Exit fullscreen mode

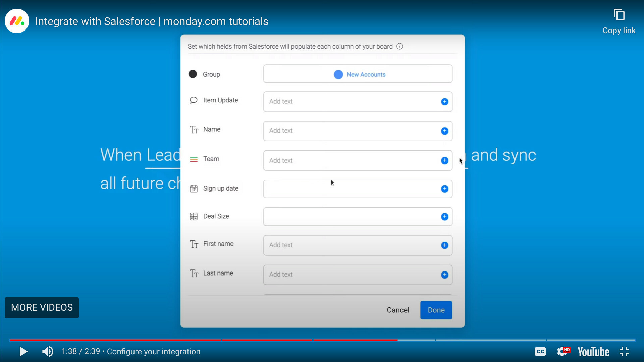coord(624,351)
